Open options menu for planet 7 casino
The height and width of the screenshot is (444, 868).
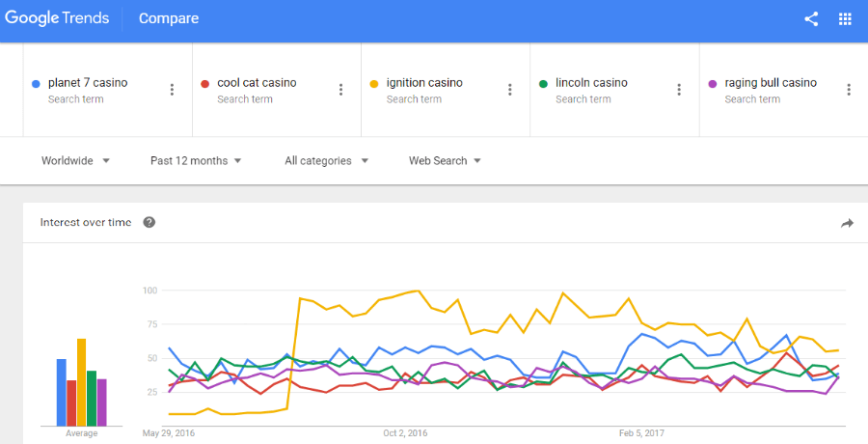(x=173, y=90)
